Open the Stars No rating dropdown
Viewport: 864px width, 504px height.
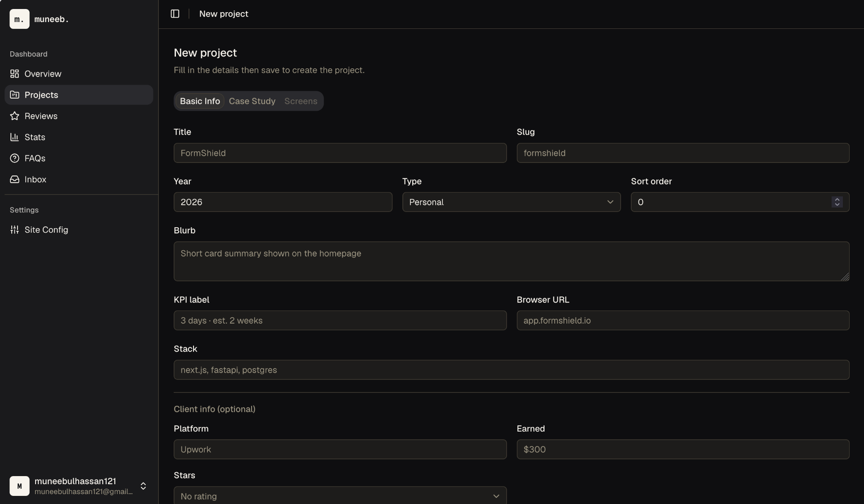click(340, 495)
